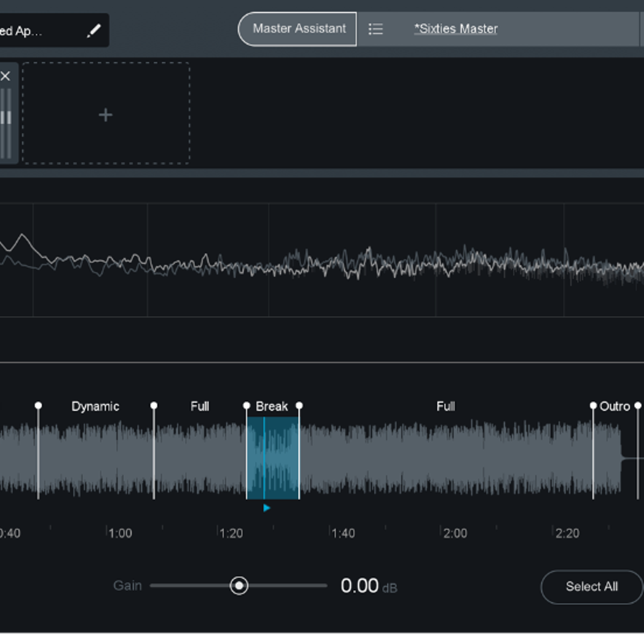
Task: Open the preset list icon
Action: 376,29
